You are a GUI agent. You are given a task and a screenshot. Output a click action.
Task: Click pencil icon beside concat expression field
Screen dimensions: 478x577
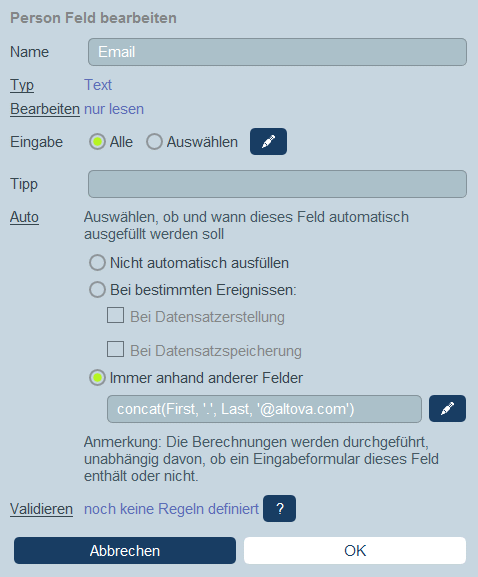447,409
